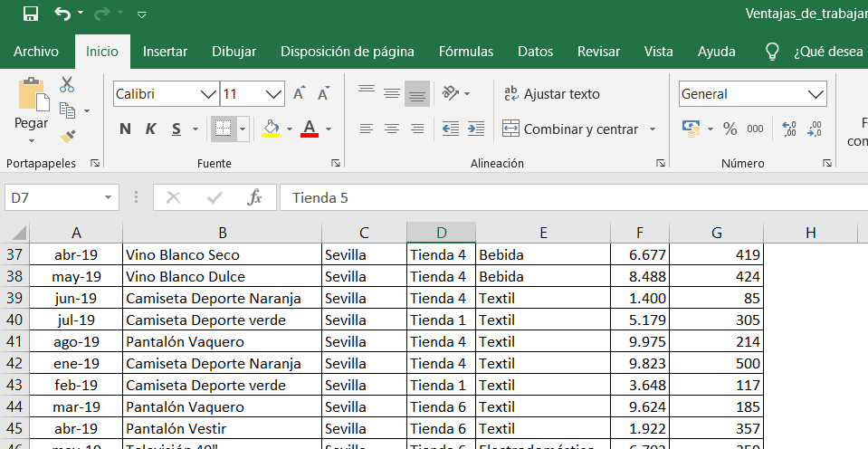Apply yellow fill color bucket

click(271, 129)
